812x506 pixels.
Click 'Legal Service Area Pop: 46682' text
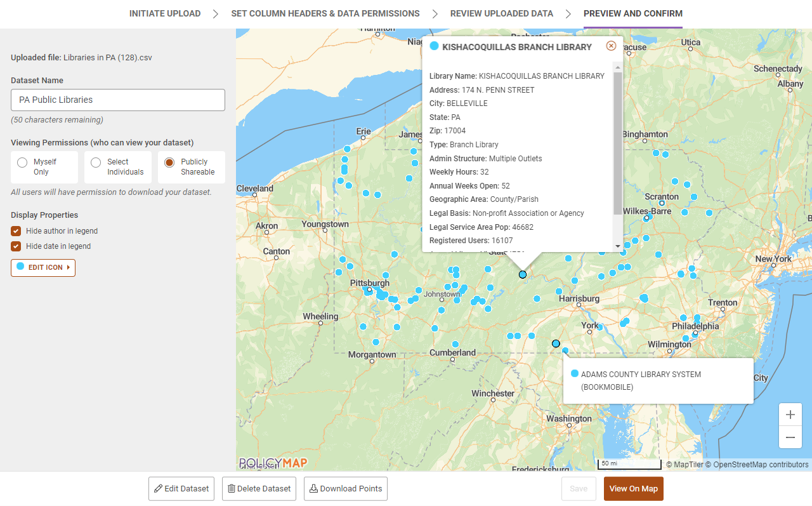(481, 227)
